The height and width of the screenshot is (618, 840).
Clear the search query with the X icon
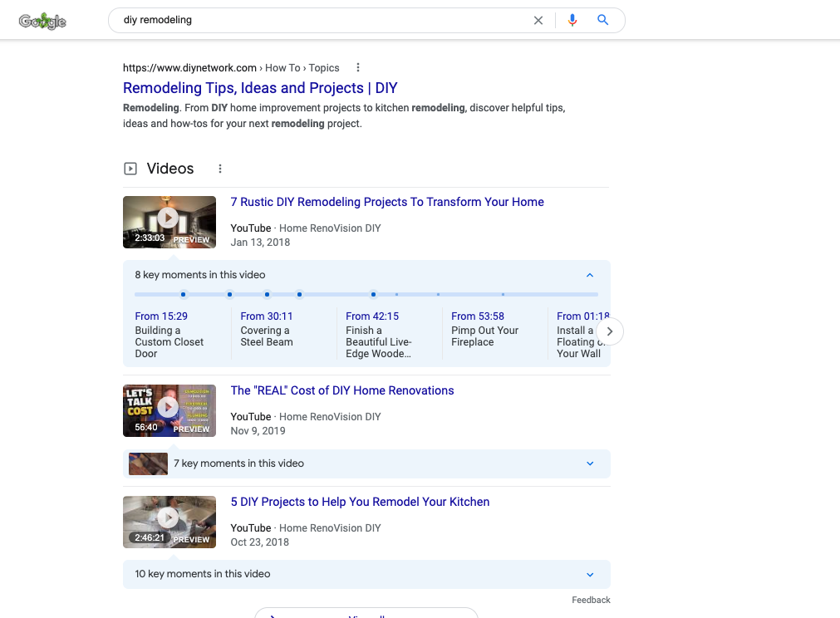[x=538, y=20]
